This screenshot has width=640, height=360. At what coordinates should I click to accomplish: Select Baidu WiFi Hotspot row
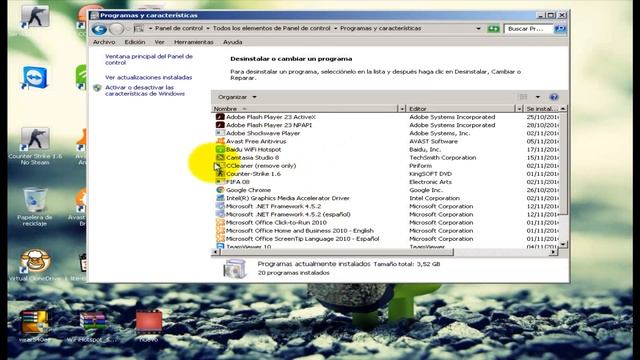click(386, 149)
